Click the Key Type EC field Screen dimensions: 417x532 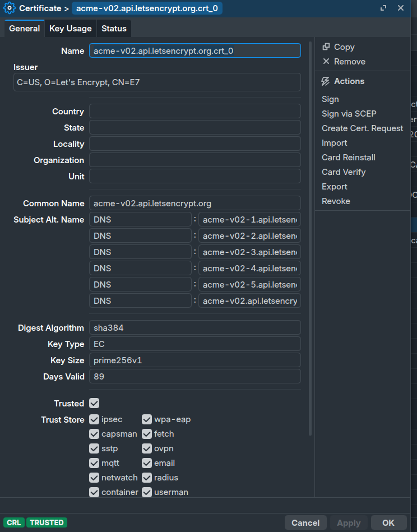point(194,344)
